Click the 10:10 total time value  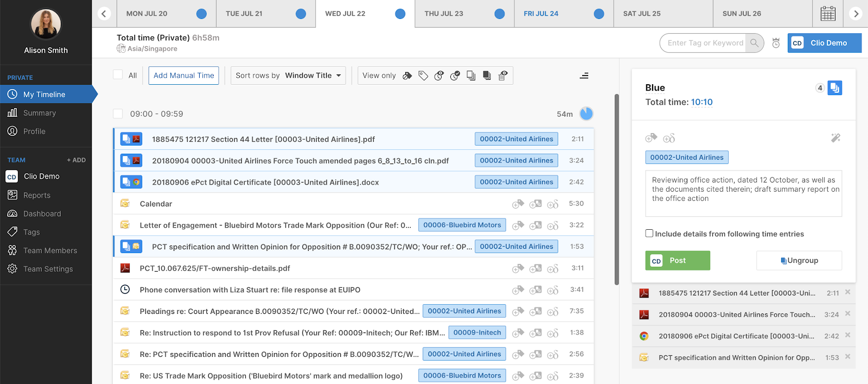click(x=701, y=102)
